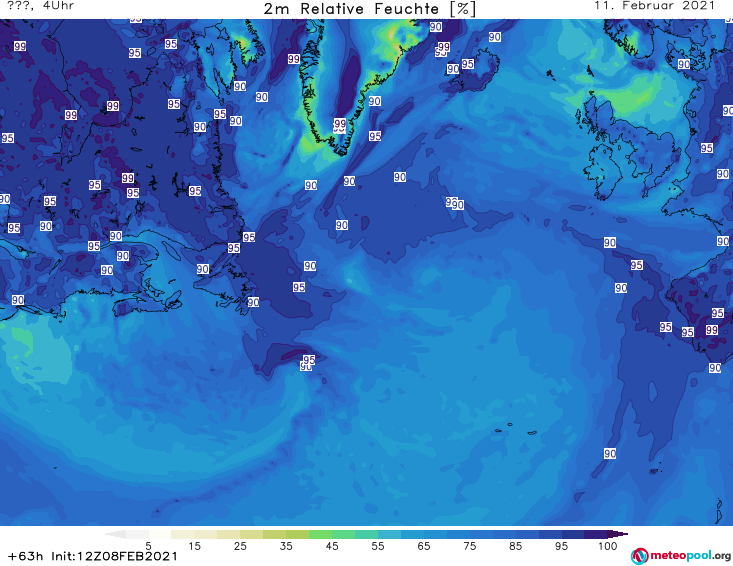
Task: Click the colorbar label "65"
Action: [424, 546]
